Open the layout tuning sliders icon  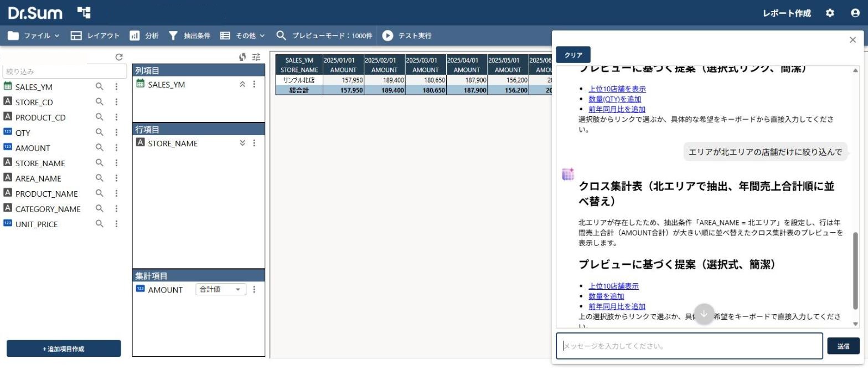pyautogui.click(x=256, y=57)
